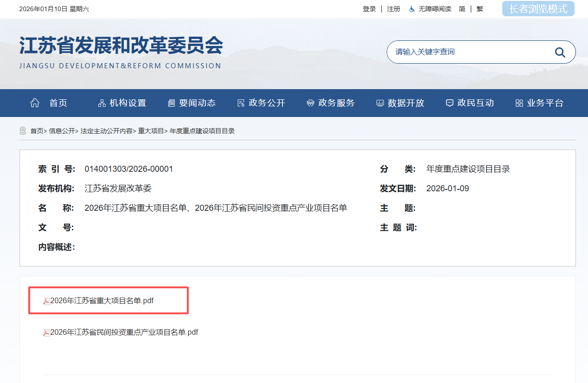
Task: Focus the 请输入关键字查询 search field
Action: tap(468, 52)
